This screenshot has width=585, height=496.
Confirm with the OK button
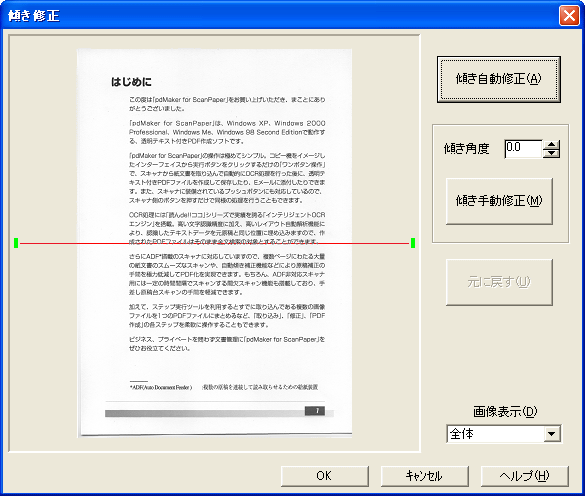pos(325,476)
